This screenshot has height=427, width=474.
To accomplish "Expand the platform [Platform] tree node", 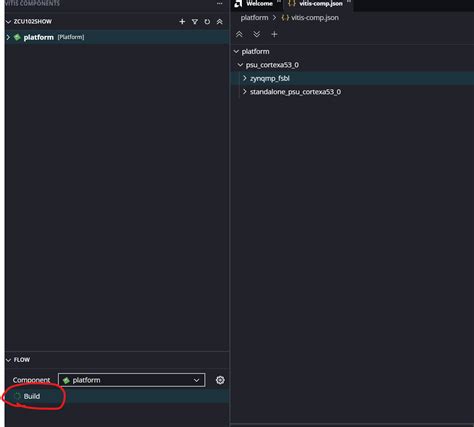I will click(x=8, y=37).
